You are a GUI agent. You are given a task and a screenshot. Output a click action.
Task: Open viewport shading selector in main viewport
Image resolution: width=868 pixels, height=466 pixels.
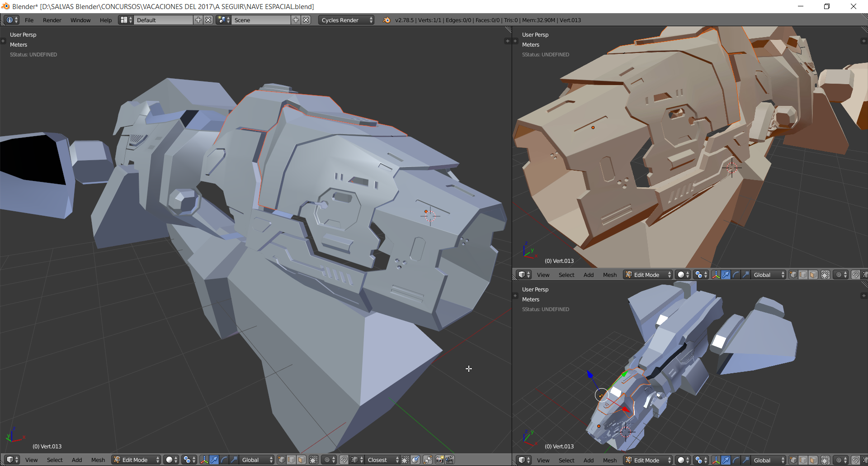(x=171, y=460)
